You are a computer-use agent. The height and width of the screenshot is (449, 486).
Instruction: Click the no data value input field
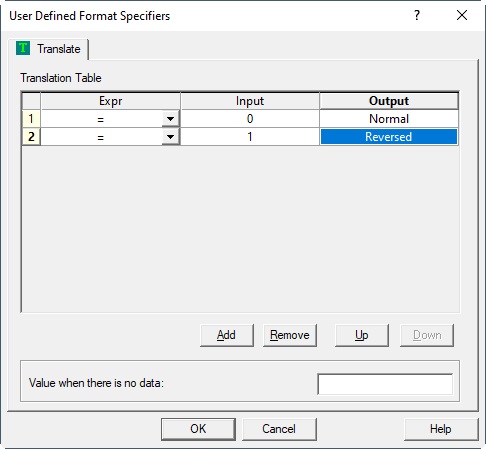(x=385, y=384)
